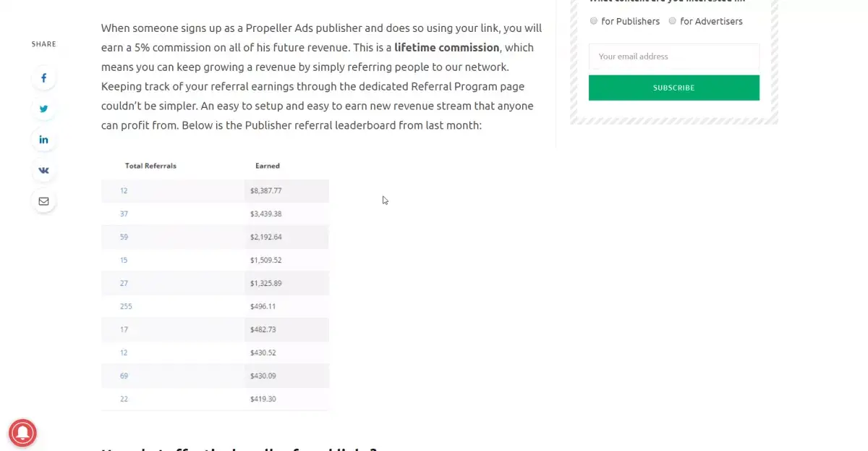
Task: Click the 22 referrals link in last row
Action: (x=124, y=399)
